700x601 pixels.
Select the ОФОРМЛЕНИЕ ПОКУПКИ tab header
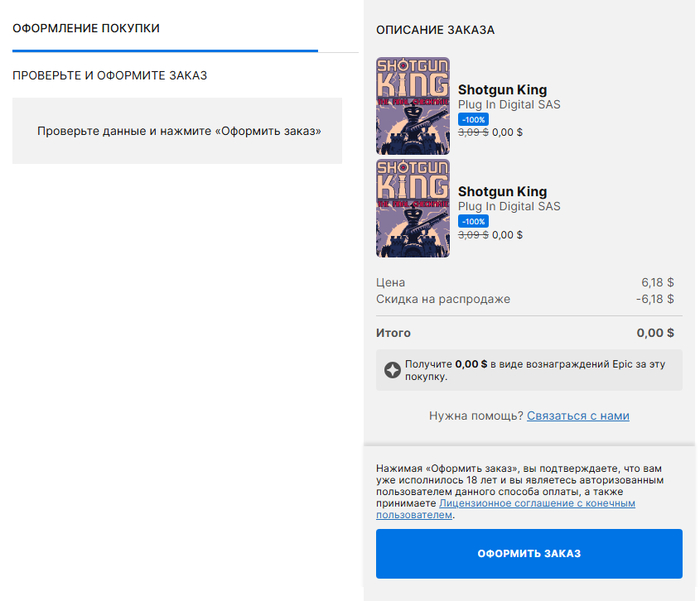86,28
